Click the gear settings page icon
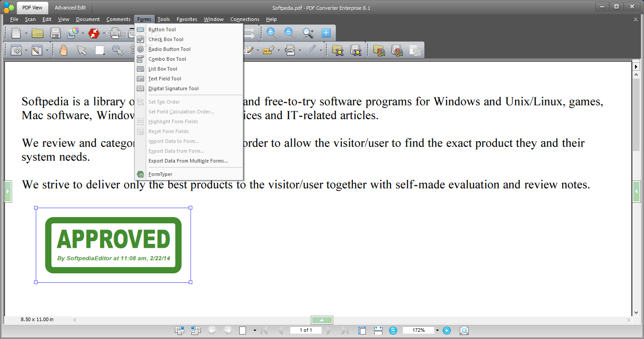 (17, 50)
